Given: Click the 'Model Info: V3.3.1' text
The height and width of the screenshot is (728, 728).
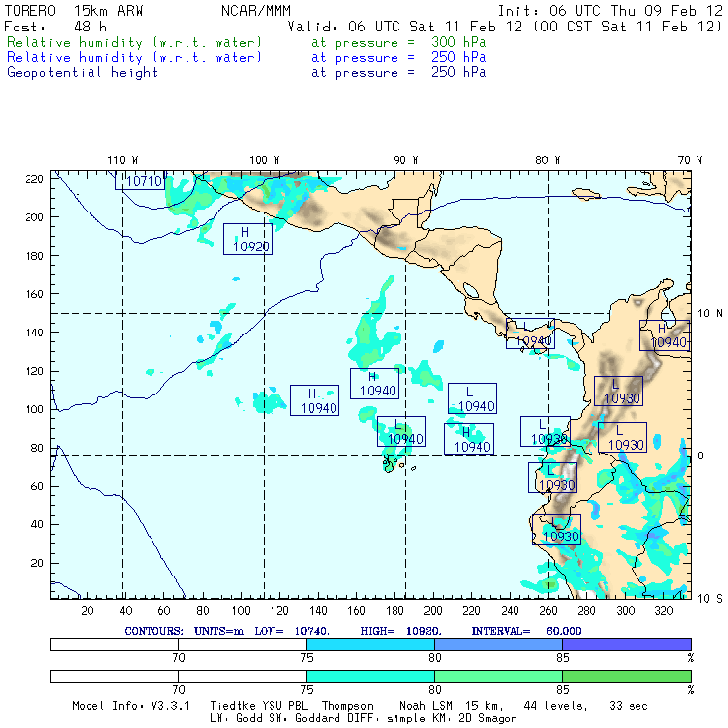Looking at the screenshot, I should click(x=131, y=706).
